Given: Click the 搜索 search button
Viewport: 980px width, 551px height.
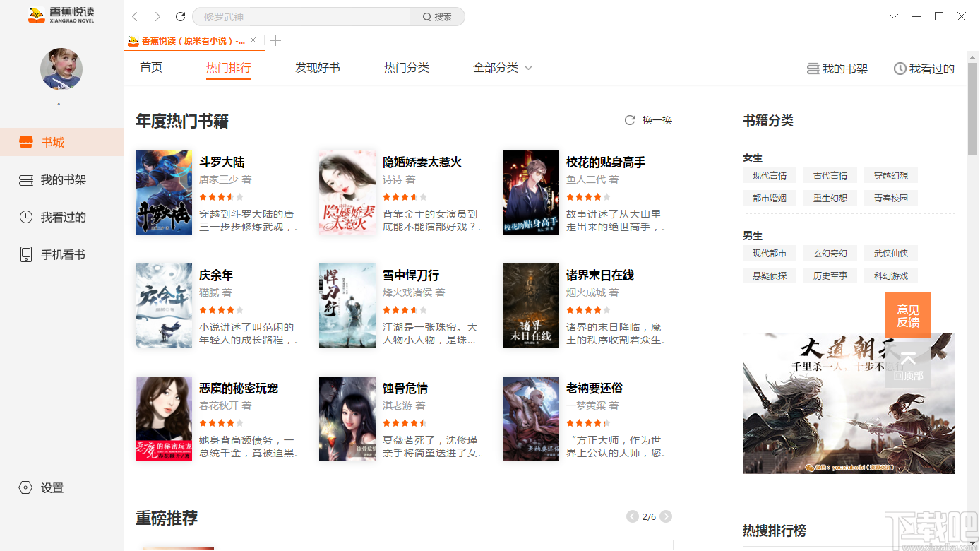Looking at the screenshot, I should pyautogui.click(x=437, y=16).
